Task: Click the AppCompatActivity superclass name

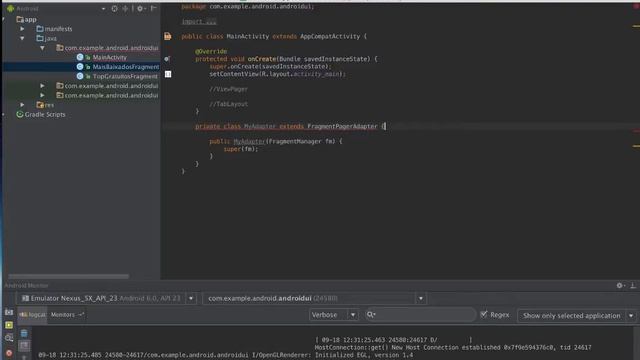Action: coord(330,36)
